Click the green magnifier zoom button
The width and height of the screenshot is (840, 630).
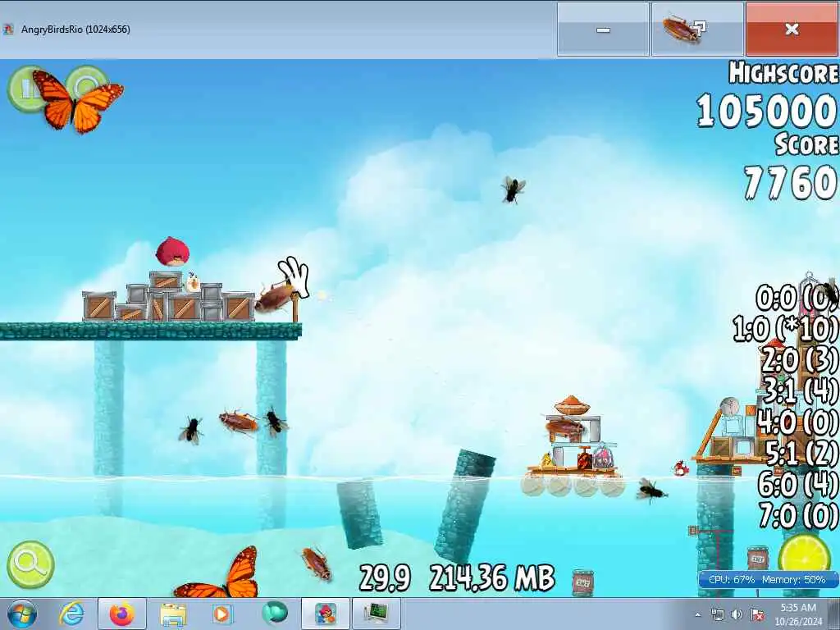(x=30, y=564)
